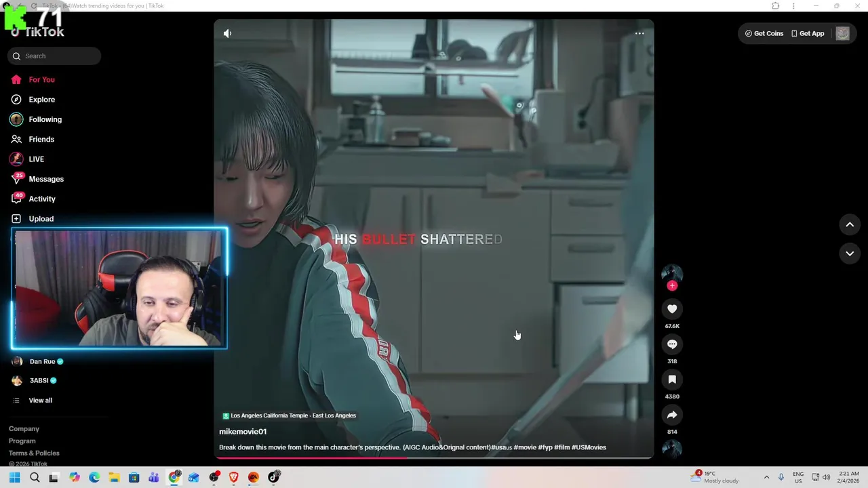The height and width of the screenshot is (488, 868).
Task: Open the video's three-dot options menu
Action: point(639,33)
